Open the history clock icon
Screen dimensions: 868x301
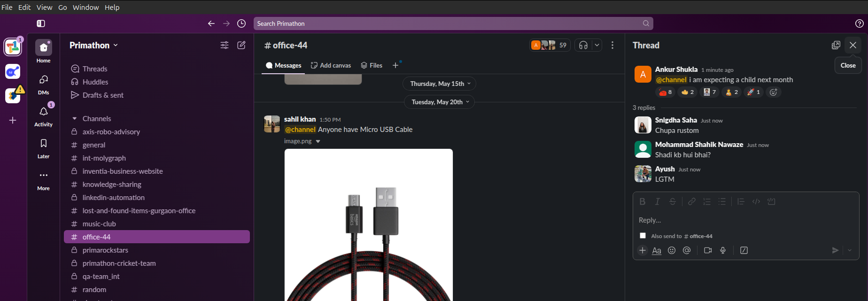(x=241, y=23)
